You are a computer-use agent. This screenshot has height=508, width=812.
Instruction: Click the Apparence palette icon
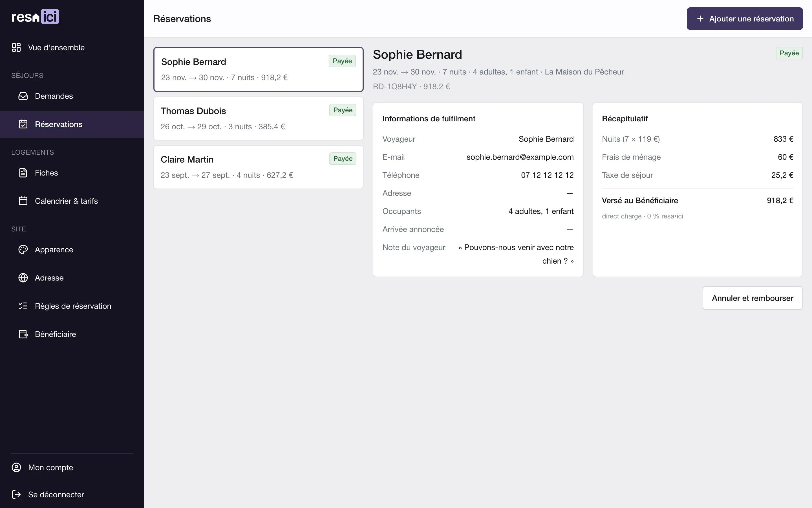(x=23, y=250)
